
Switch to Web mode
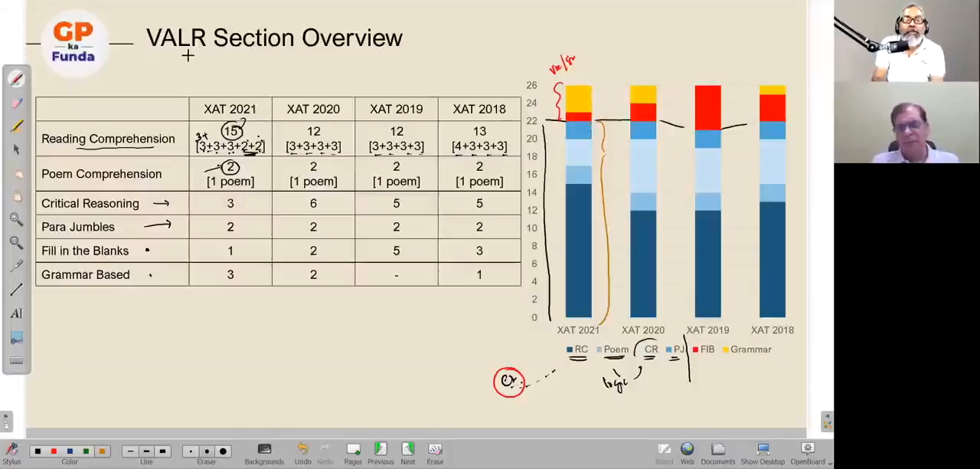tap(687, 452)
